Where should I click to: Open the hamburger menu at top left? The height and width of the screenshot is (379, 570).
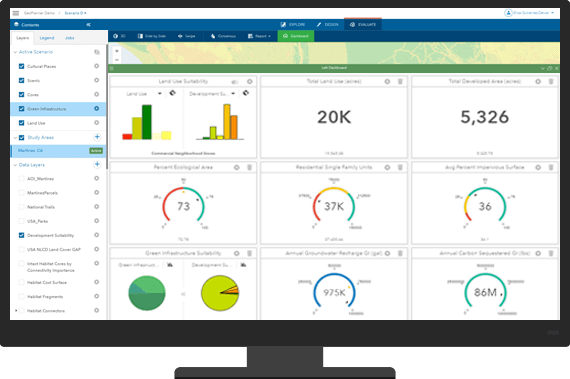(x=16, y=13)
